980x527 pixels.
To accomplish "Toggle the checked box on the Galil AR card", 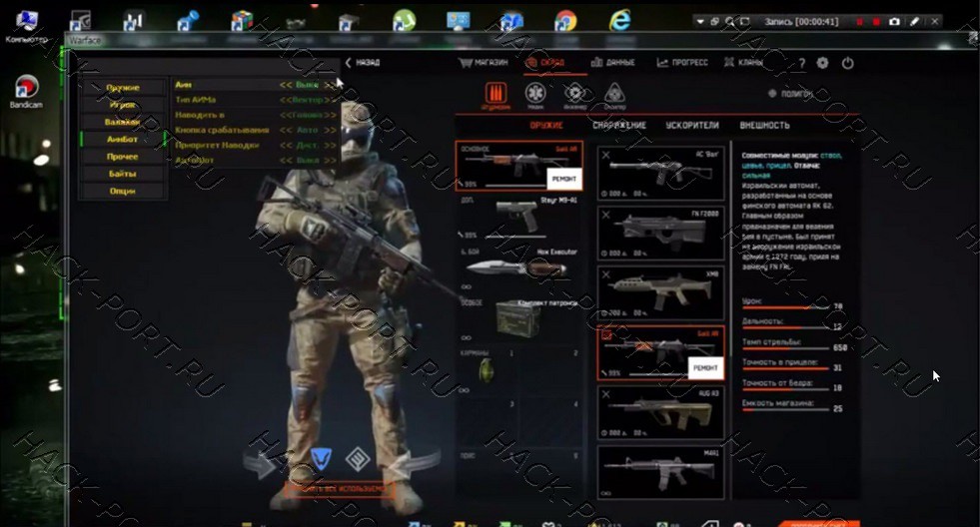I will coord(605,334).
